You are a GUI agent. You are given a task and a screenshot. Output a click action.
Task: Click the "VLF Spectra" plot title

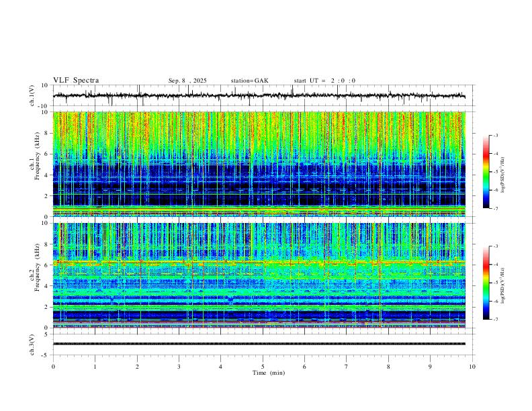[76, 81]
